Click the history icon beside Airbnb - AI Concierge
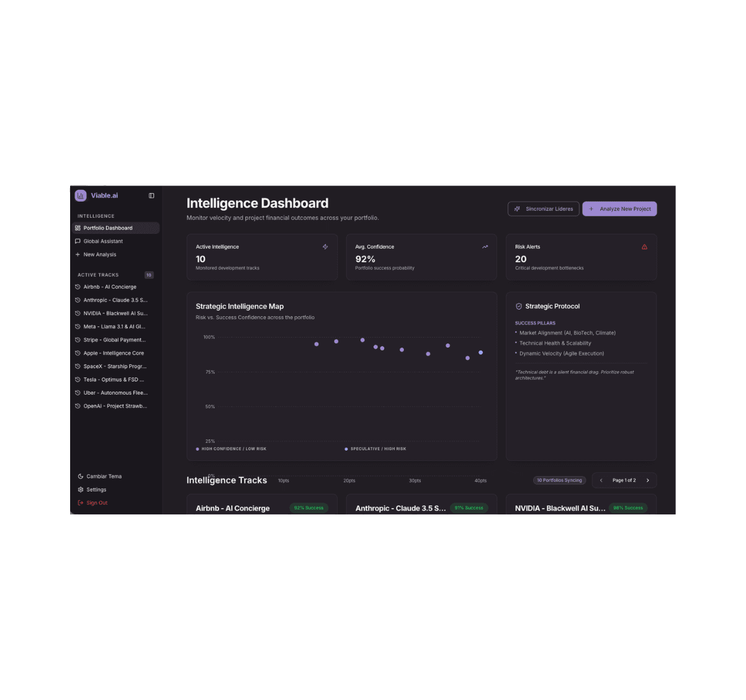746x700 pixels. (78, 287)
